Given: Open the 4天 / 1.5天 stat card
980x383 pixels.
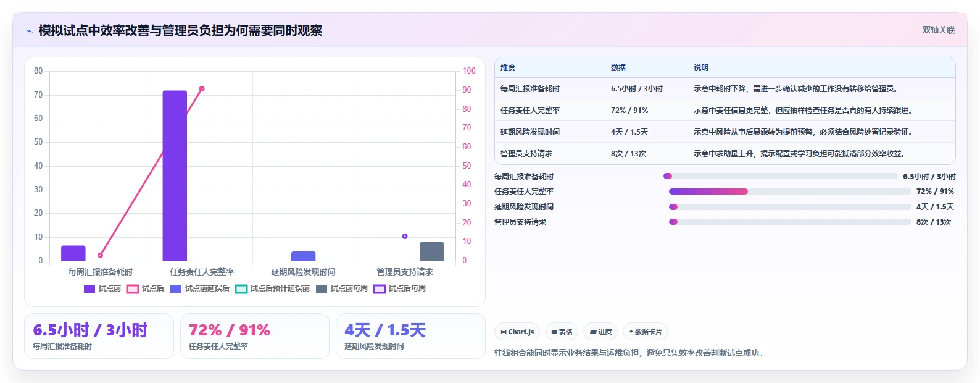Looking at the screenshot, I should click(410, 336).
